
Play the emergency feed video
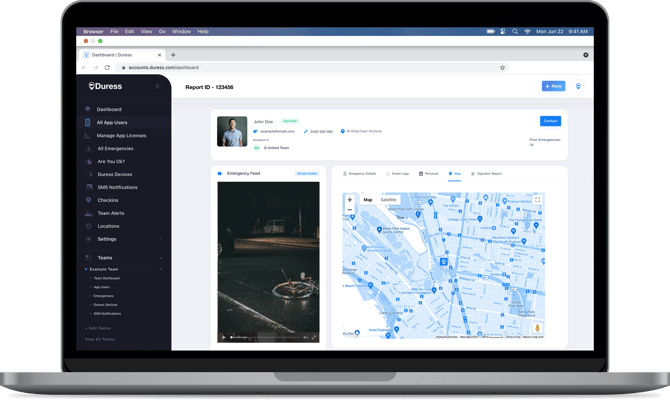223,337
